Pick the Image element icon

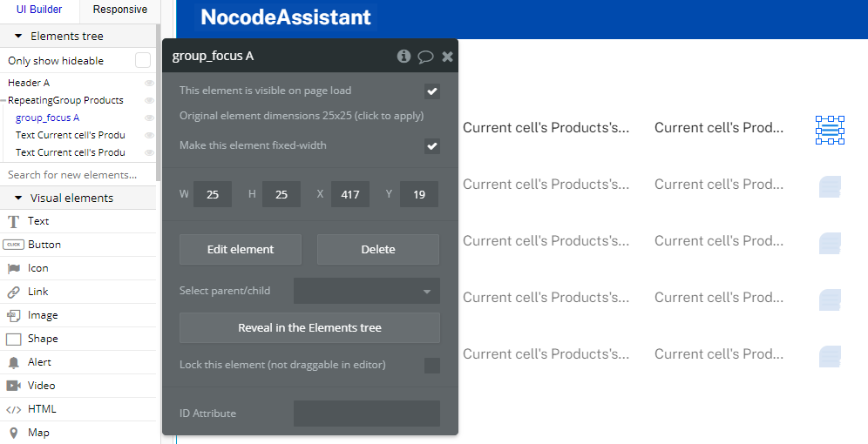pos(13,315)
